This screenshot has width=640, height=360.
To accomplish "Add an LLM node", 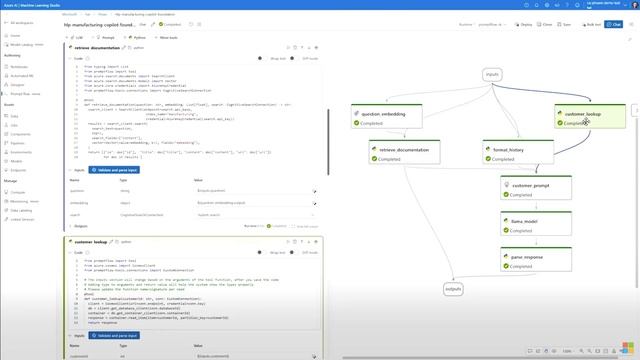I will tap(75, 38).
